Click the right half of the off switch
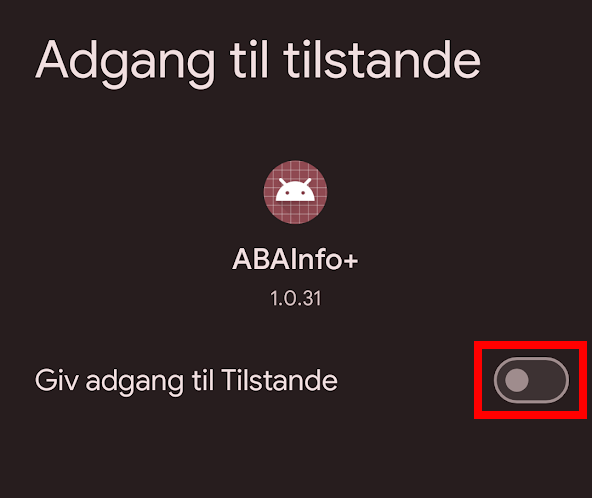Image resolution: width=592 pixels, height=498 pixels. tap(550, 380)
